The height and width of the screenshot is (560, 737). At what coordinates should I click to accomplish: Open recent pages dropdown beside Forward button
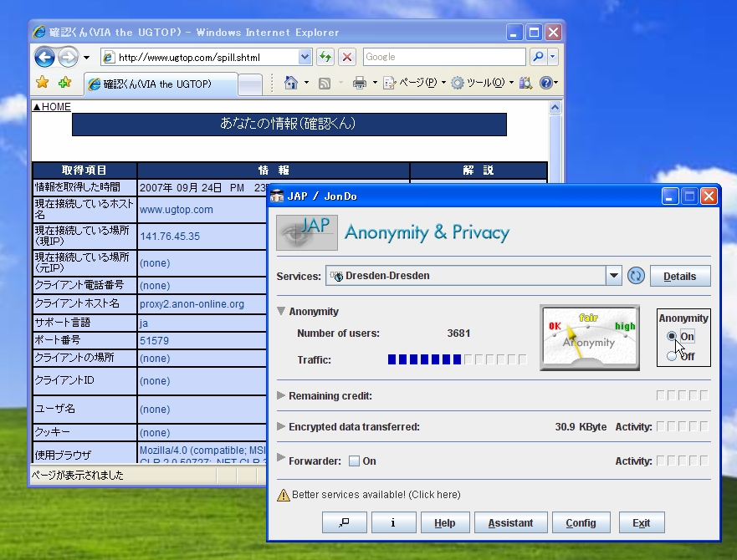(x=86, y=58)
